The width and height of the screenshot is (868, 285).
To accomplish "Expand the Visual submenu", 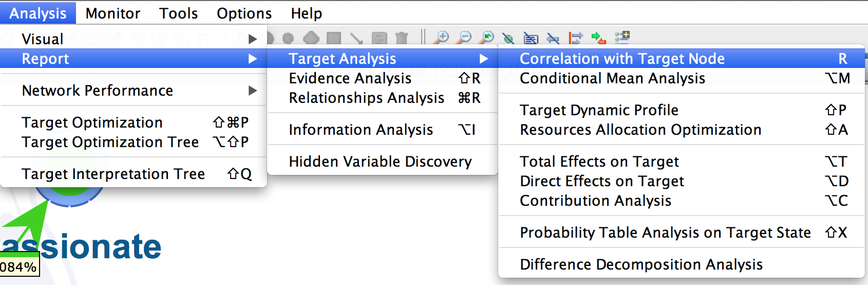I will click(134, 39).
